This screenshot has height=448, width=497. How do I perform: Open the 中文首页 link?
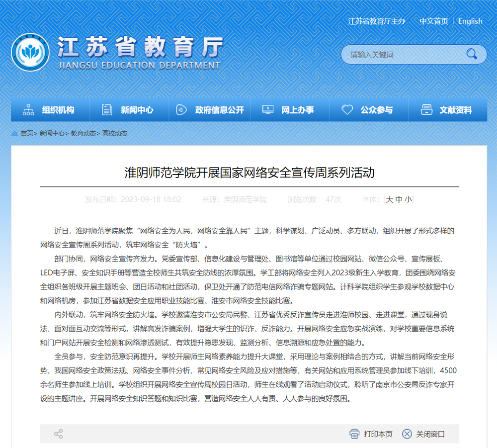tap(433, 21)
